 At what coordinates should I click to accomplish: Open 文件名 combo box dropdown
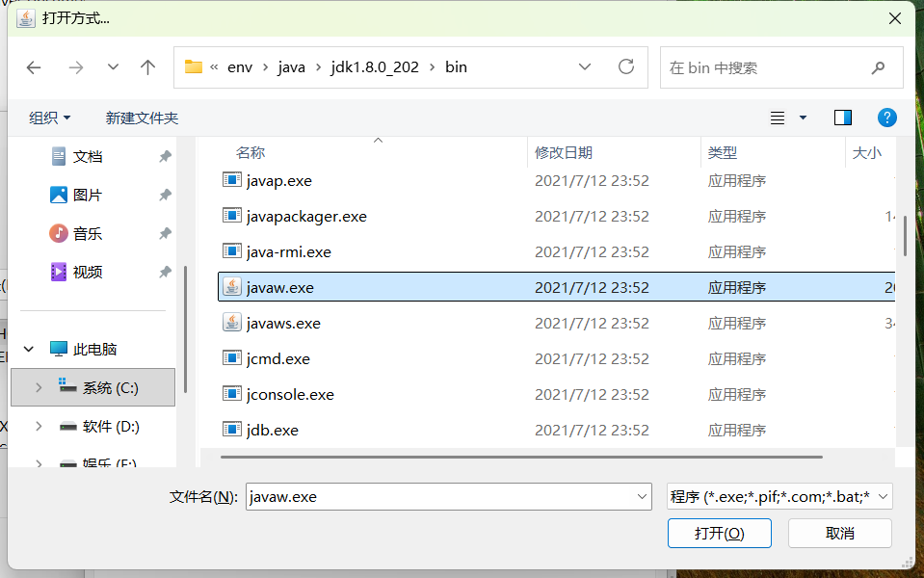643,497
